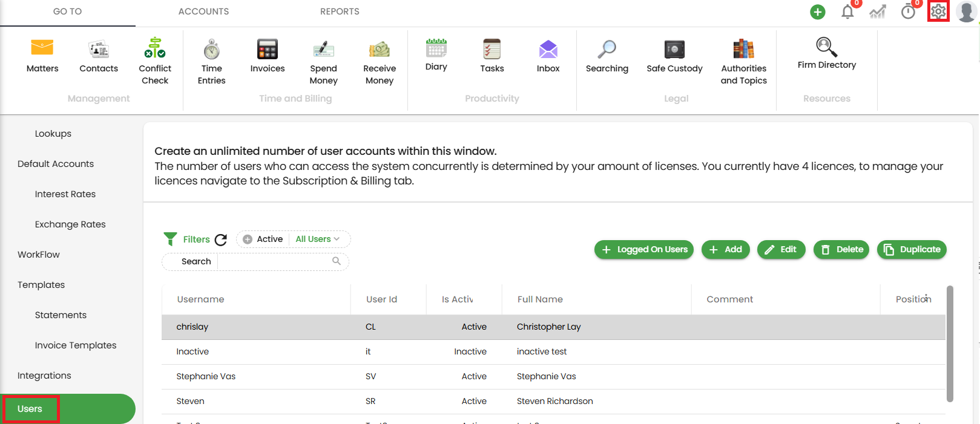
Task: Open notifications bell icon
Action: click(847, 12)
